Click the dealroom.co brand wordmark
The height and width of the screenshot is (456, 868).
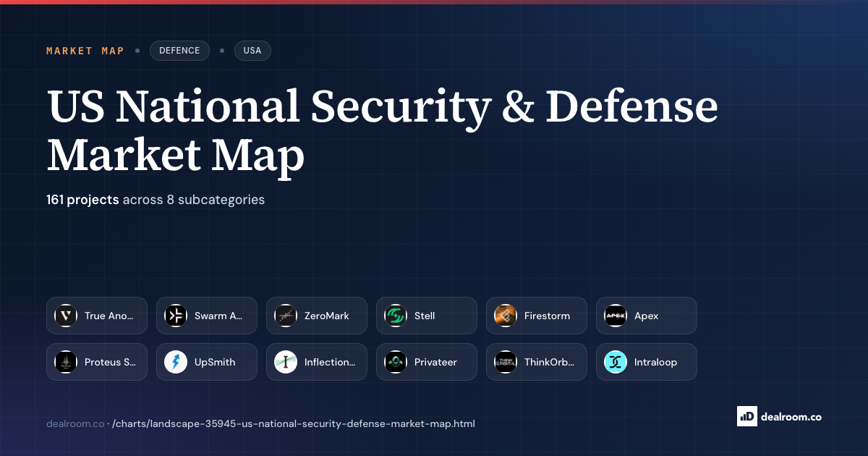(791, 416)
